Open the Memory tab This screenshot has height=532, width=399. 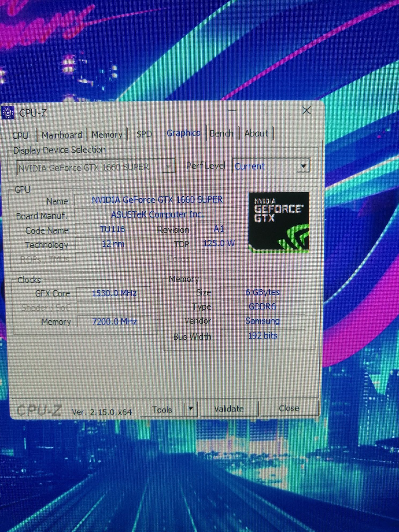coord(107,134)
